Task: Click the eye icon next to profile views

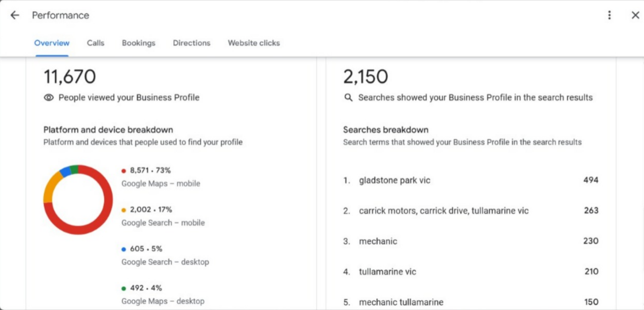Action: (x=49, y=97)
